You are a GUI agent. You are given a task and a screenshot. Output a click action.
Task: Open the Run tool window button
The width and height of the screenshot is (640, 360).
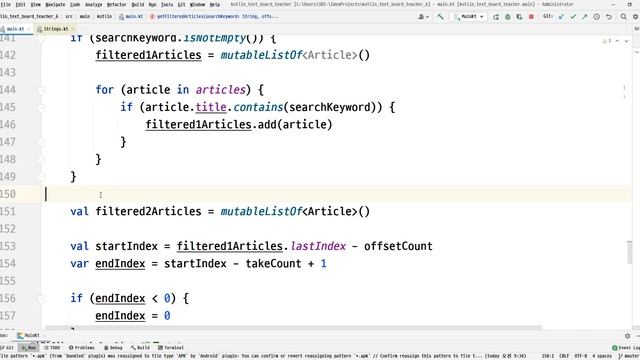pos(29,348)
